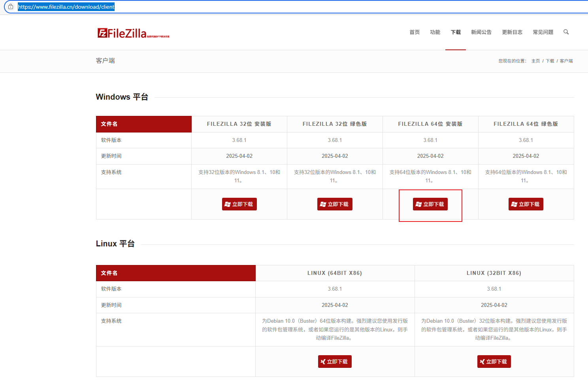Click the 客户端 page title
588x388 pixels.
(x=105, y=61)
